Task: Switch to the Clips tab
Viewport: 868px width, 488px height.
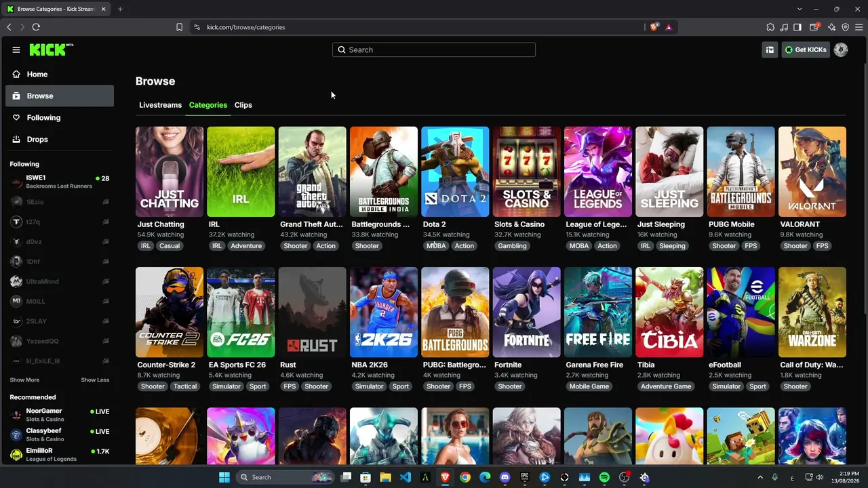Action: click(x=243, y=105)
